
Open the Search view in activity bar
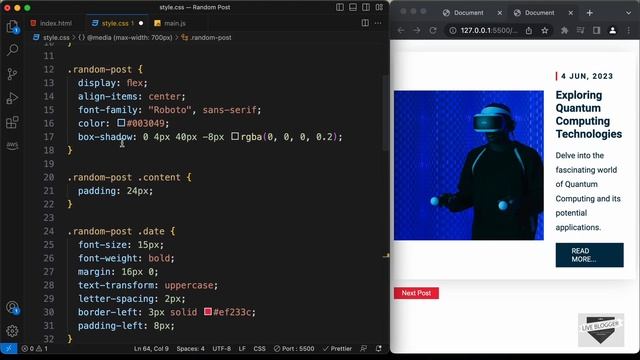(x=12, y=50)
